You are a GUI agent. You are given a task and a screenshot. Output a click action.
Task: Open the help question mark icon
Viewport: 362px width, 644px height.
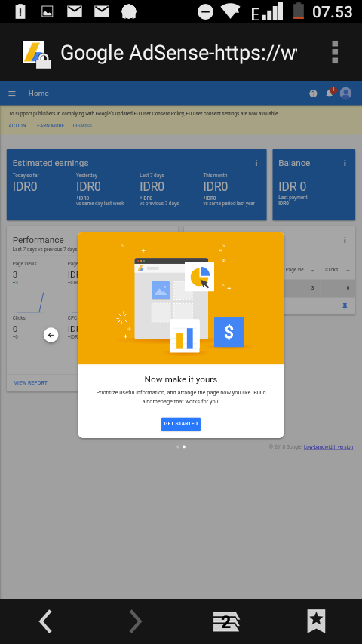(313, 94)
